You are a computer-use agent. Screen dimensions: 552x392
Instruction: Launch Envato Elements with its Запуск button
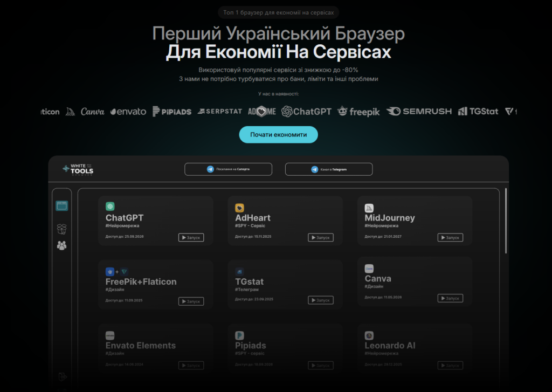[191, 365]
